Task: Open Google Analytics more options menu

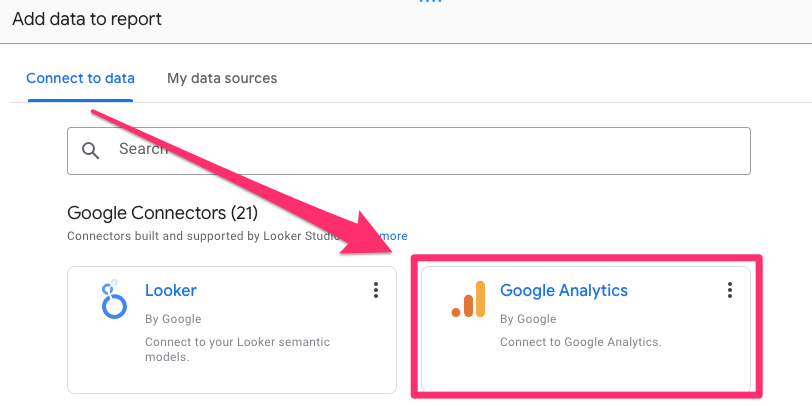Action: (x=730, y=290)
